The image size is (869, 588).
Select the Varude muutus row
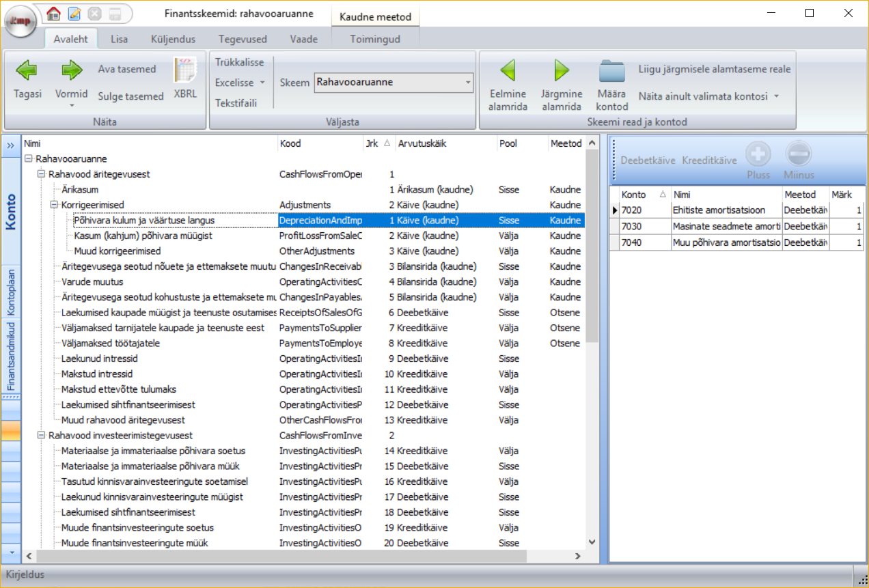(x=92, y=281)
